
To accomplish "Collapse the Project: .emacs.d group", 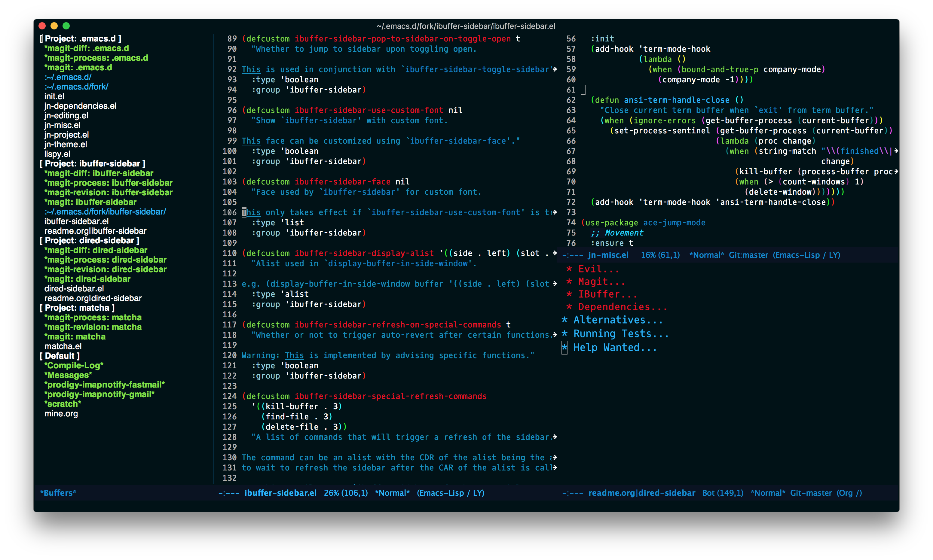I will pos(80,38).
